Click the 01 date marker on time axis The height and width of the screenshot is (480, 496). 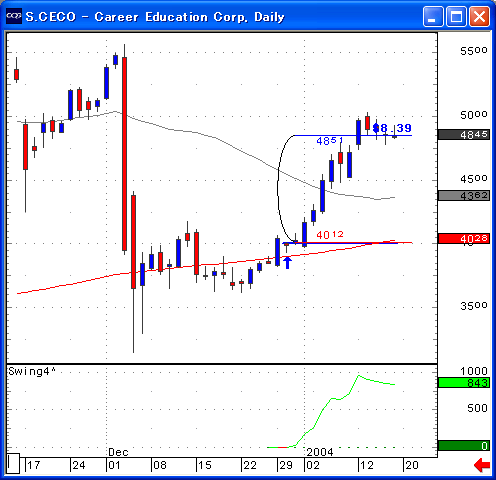point(114,465)
